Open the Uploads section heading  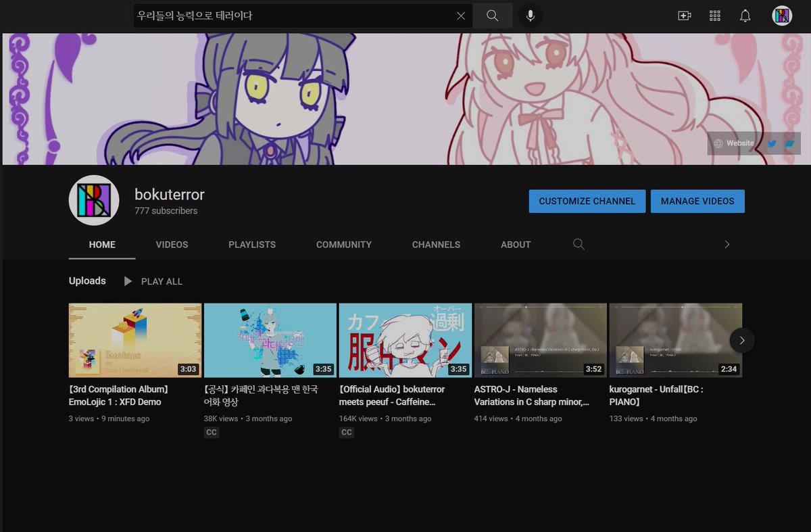click(x=87, y=281)
